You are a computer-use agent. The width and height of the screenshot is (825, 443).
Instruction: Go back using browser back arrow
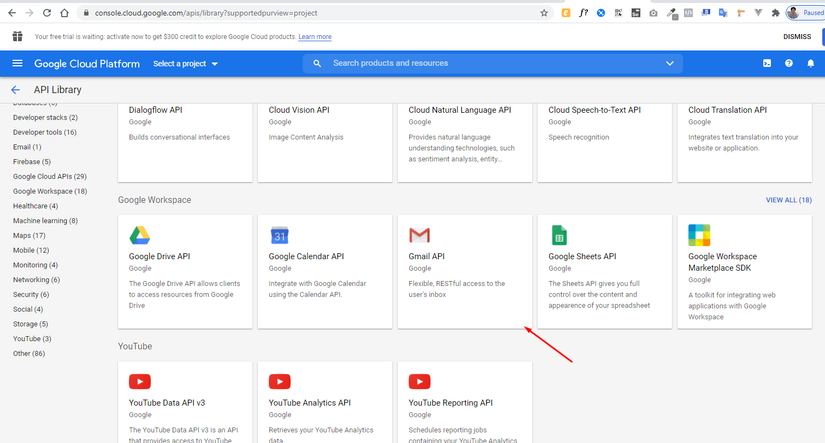pyautogui.click(x=12, y=13)
